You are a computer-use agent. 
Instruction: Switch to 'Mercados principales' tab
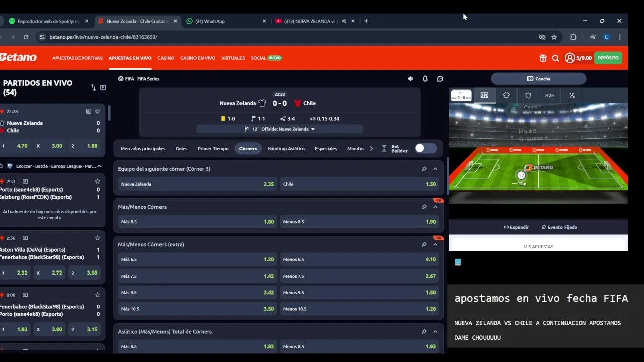[143, 148]
